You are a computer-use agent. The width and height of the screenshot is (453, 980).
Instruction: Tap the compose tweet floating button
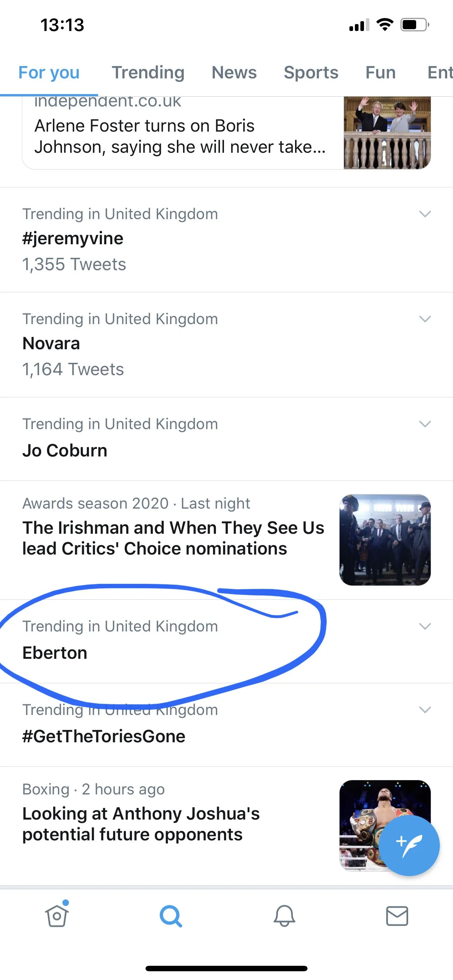(x=409, y=845)
